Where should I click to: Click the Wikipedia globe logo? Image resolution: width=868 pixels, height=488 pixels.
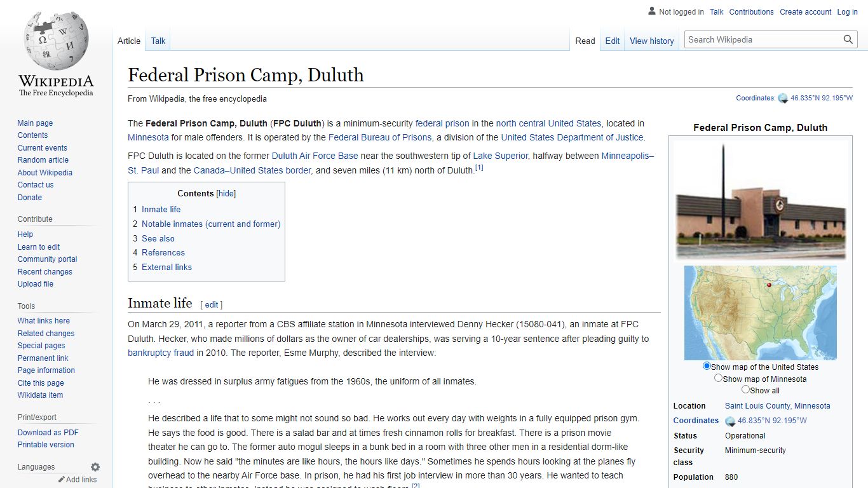pyautogui.click(x=56, y=55)
